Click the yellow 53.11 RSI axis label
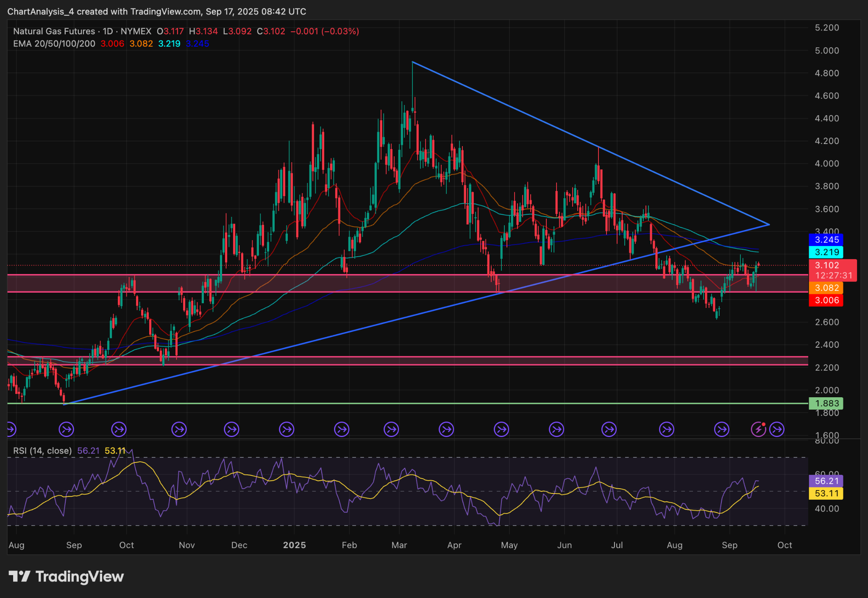The image size is (868, 598). (x=826, y=493)
